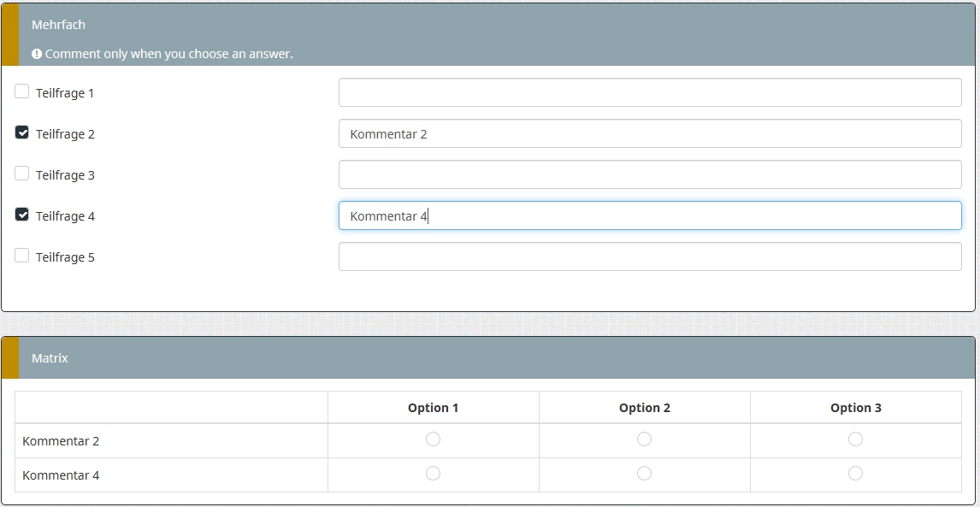
Task: Choose Option 2 for matrix row Kommentar 2
Action: tap(644, 439)
